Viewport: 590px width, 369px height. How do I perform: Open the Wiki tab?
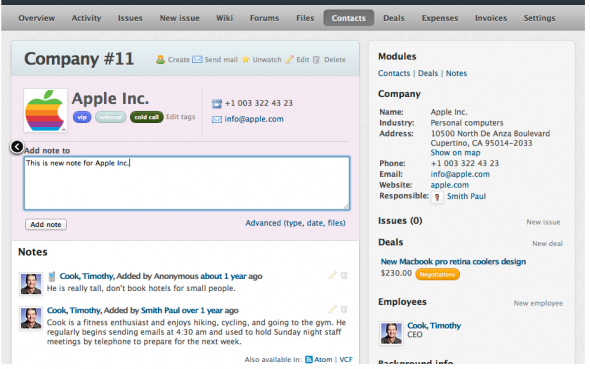224,18
